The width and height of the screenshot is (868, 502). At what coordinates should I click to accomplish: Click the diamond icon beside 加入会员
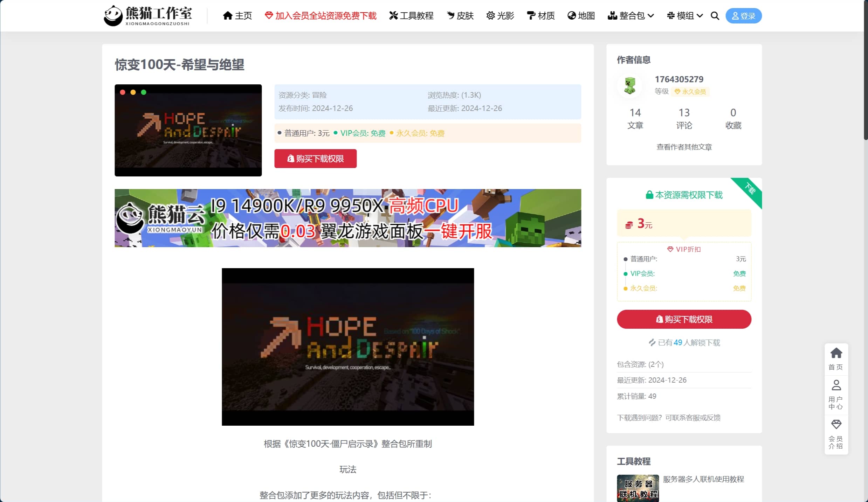pos(269,15)
